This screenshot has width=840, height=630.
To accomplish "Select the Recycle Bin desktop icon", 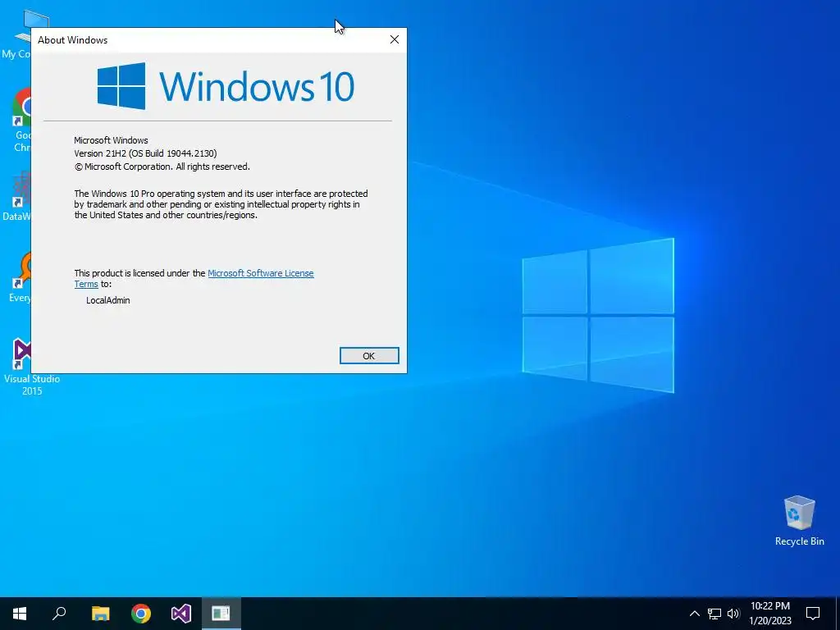I will (x=799, y=520).
